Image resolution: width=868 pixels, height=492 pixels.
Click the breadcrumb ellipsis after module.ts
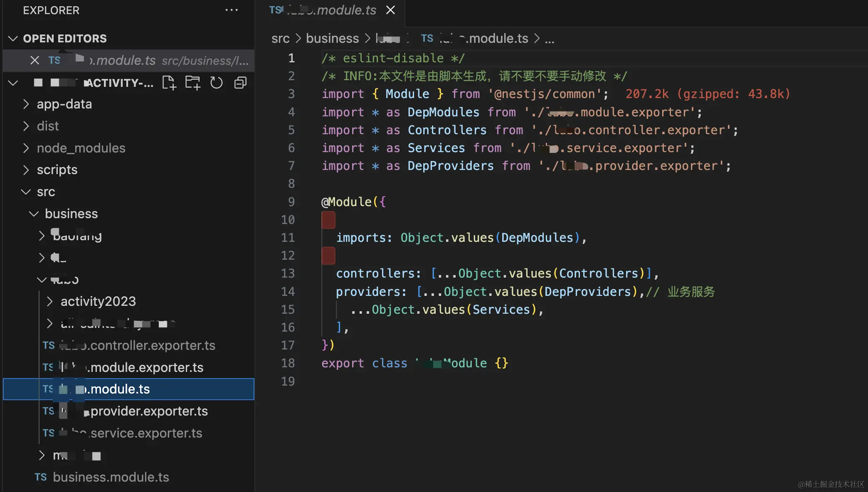(x=550, y=39)
